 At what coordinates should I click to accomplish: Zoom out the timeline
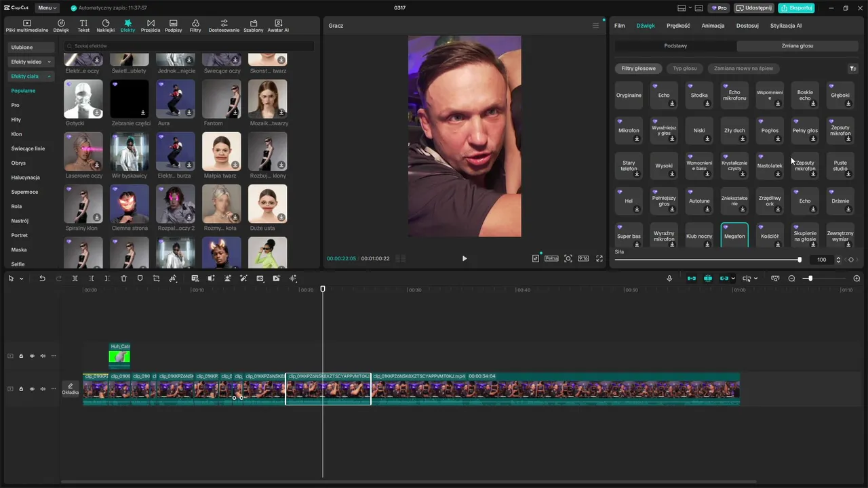click(x=791, y=279)
